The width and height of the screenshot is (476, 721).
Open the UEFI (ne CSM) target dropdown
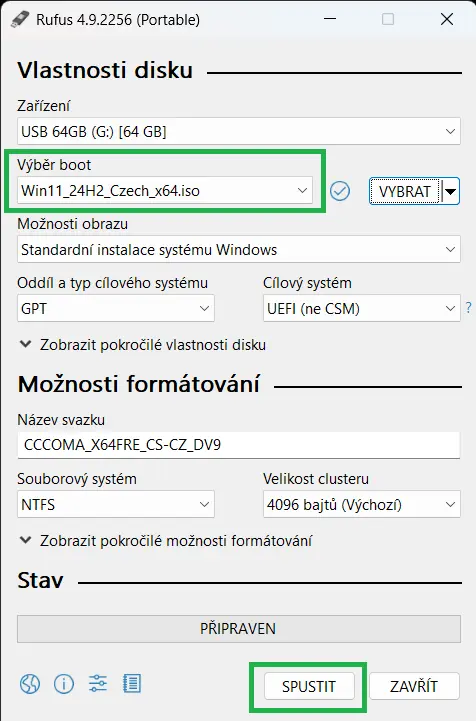(x=361, y=309)
